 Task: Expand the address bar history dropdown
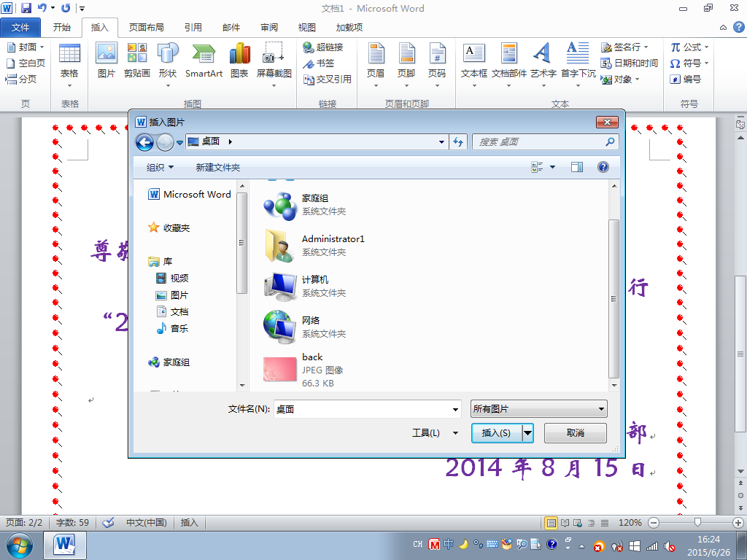[441, 142]
